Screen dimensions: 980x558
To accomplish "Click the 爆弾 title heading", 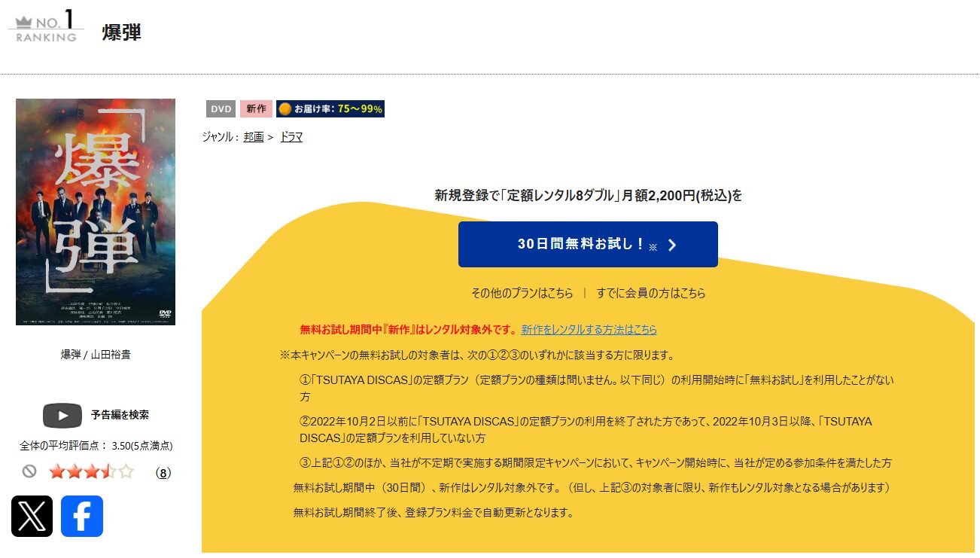I will [x=122, y=32].
